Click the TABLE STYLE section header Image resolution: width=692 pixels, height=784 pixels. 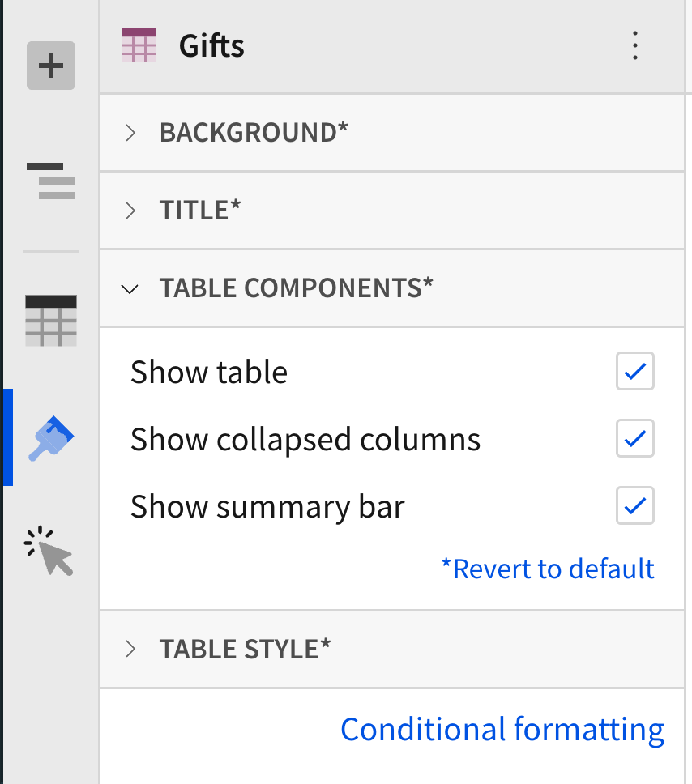[392, 649]
